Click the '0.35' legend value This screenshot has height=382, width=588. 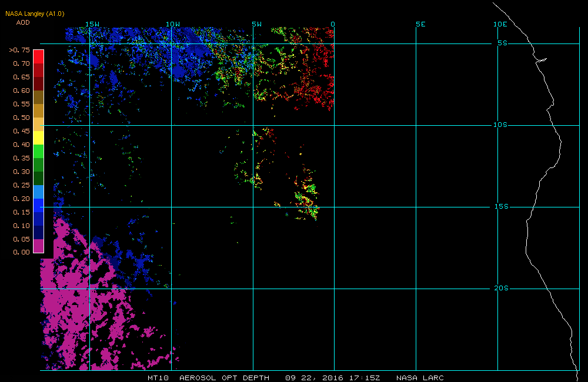click(x=21, y=158)
